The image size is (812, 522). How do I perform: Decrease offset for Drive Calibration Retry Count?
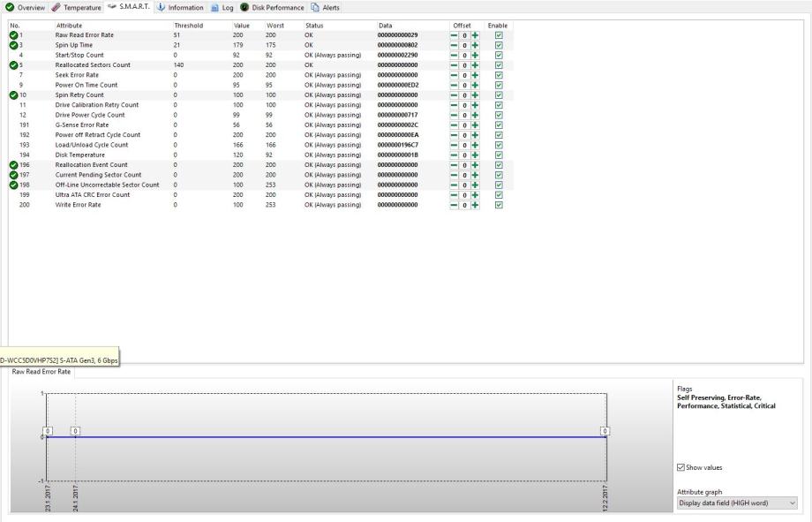point(455,105)
